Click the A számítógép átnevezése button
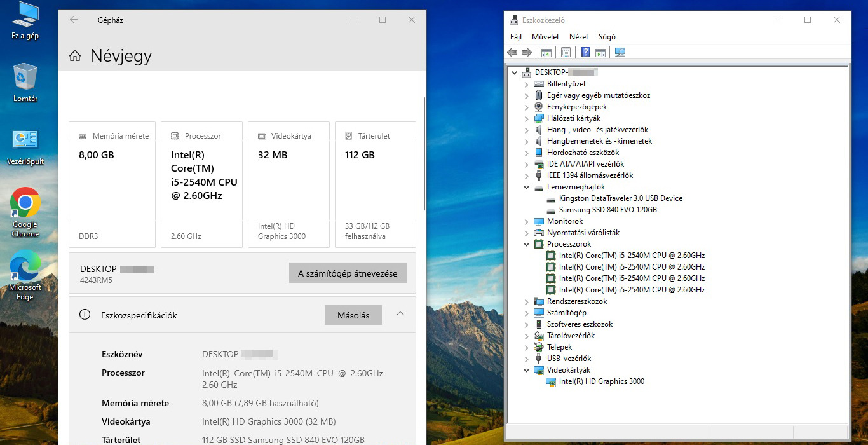868x445 pixels. point(348,273)
